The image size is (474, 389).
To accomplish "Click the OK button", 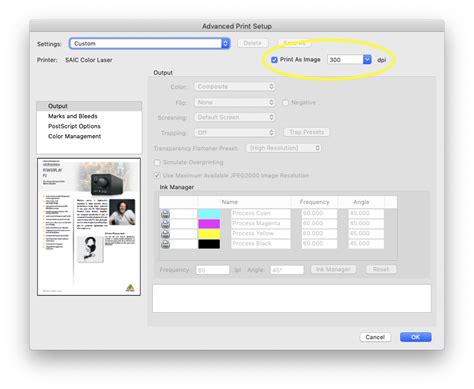I will point(416,337).
